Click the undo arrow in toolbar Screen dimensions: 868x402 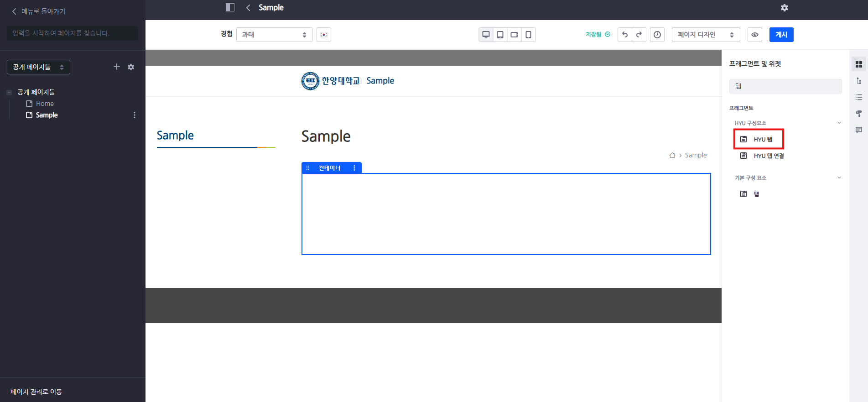click(x=625, y=35)
